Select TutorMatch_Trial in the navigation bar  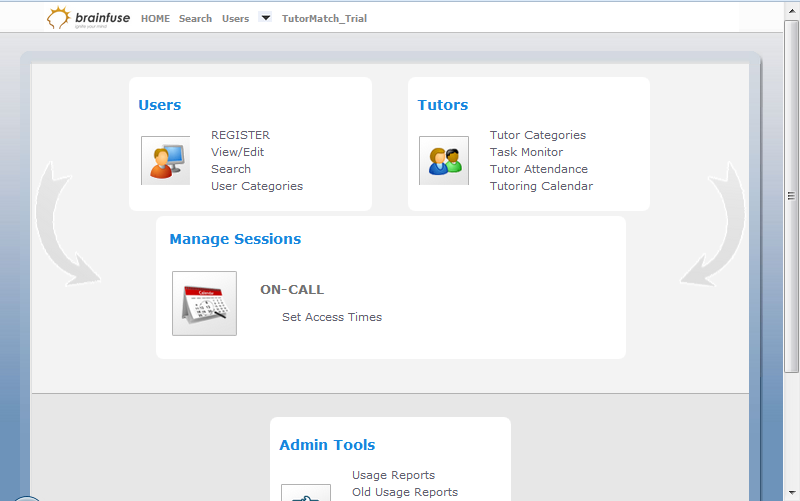click(324, 18)
